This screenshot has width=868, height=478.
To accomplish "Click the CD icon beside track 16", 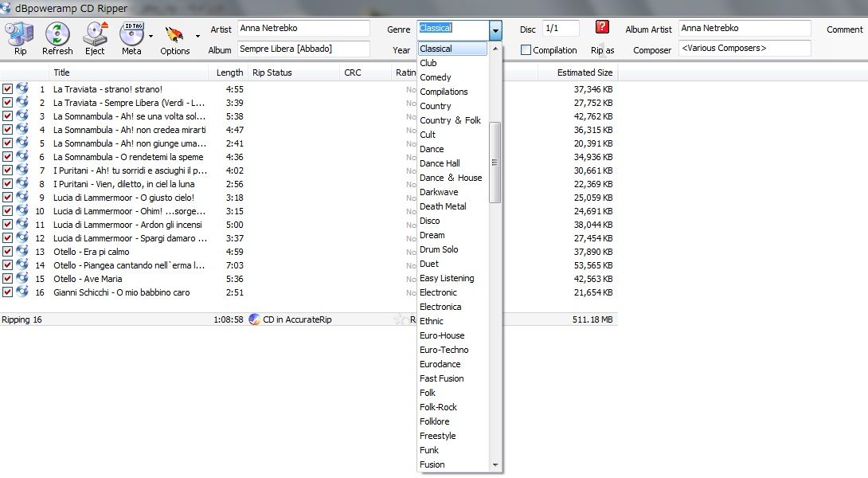I will [x=22, y=292].
